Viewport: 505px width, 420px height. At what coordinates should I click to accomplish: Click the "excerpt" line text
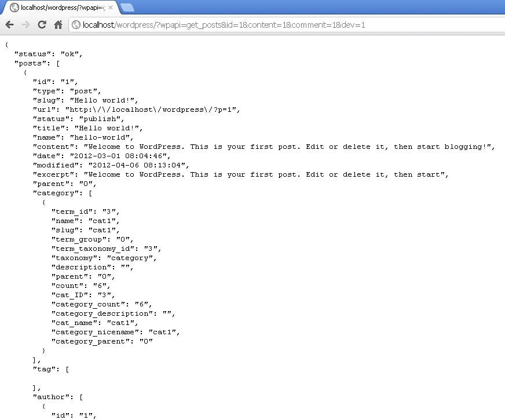240,174
